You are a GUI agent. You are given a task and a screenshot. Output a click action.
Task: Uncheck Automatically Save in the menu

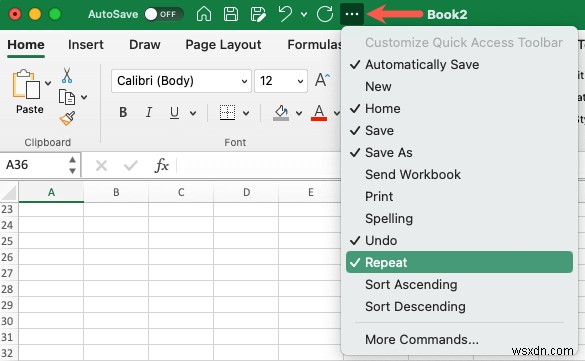(459, 65)
